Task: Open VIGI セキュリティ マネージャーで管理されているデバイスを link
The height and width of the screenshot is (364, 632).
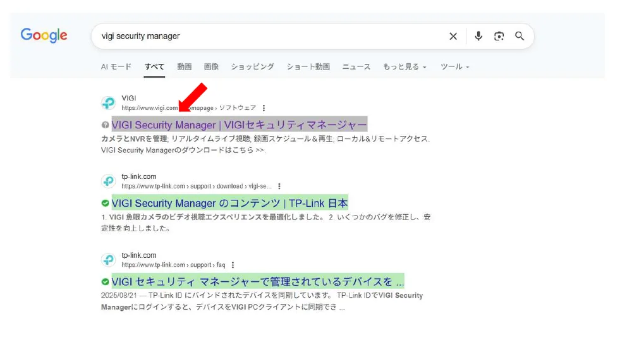Action: coord(258,281)
